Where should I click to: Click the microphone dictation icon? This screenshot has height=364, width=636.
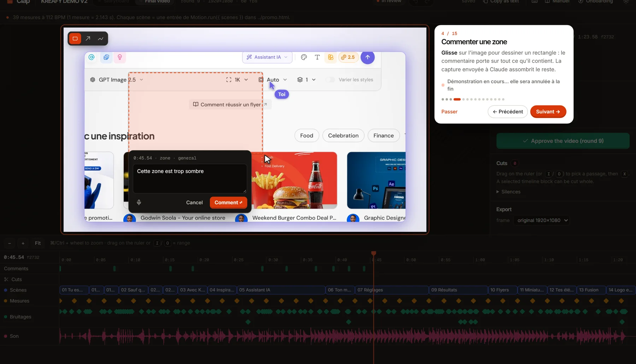(x=139, y=202)
